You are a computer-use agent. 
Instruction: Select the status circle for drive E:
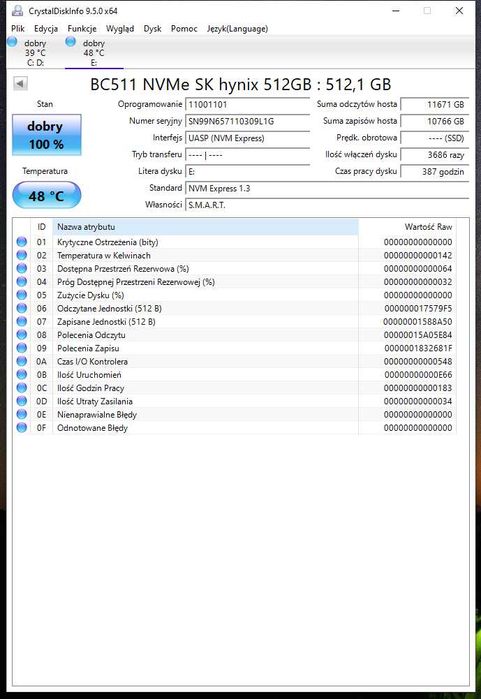click(x=70, y=42)
